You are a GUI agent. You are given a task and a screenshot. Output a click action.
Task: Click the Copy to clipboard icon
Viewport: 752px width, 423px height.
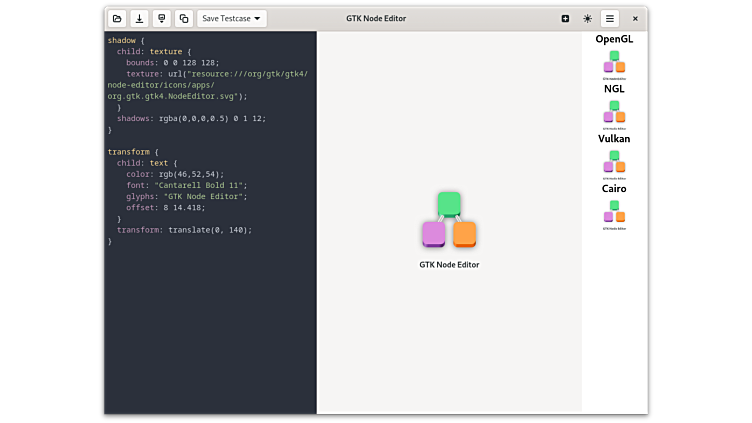tap(183, 18)
